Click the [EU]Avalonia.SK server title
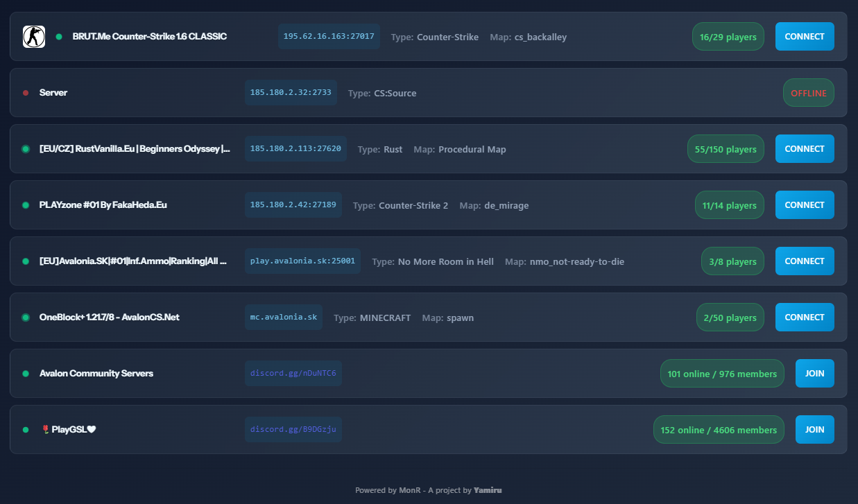 133,261
